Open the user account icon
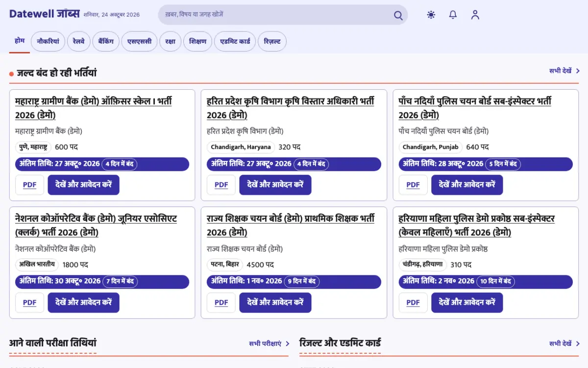 pyautogui.click(x=475, y=15)
